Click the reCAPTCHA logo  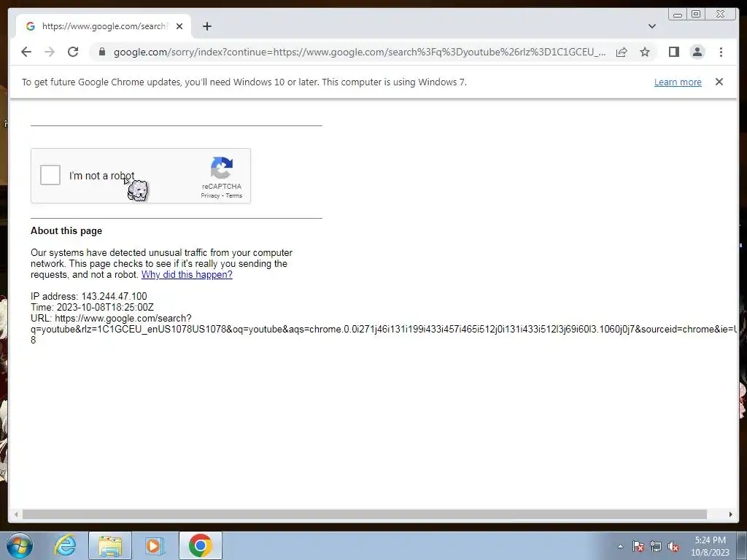222,168
